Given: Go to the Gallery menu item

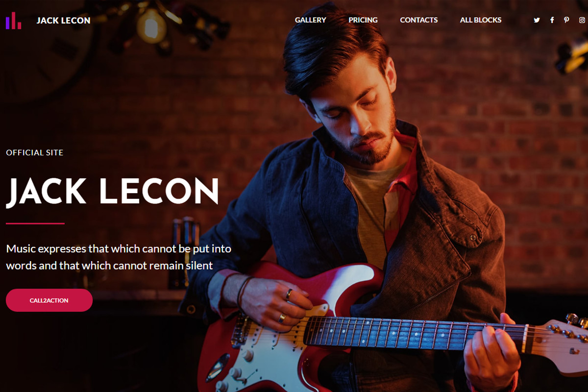Looking at the screenshot, I should [x=311, y=20].
